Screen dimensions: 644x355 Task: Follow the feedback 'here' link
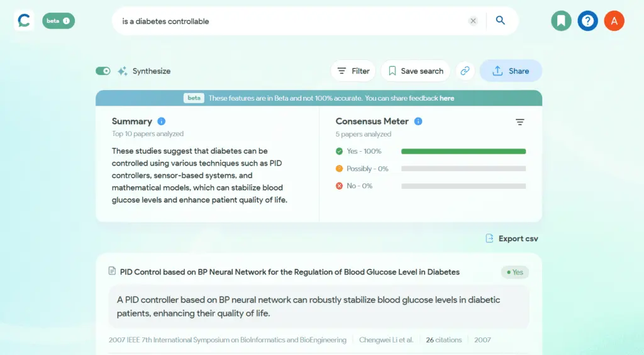(x=447, y=98)
